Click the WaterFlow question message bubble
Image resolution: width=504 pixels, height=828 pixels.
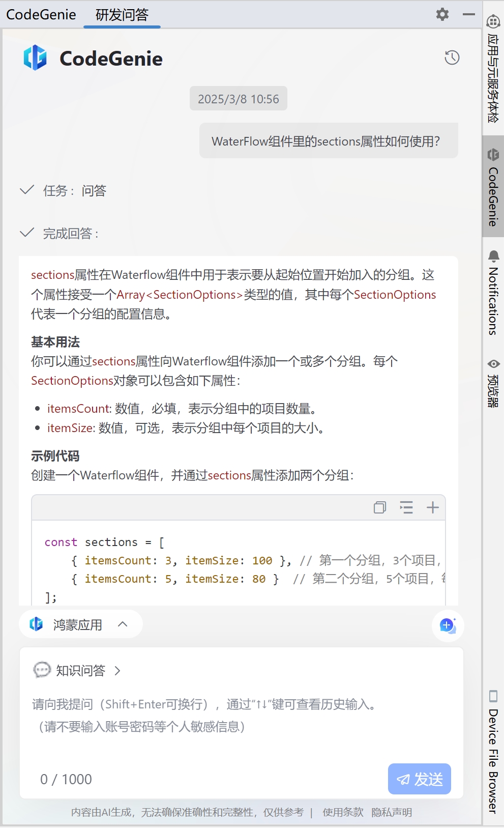(329, 141)
